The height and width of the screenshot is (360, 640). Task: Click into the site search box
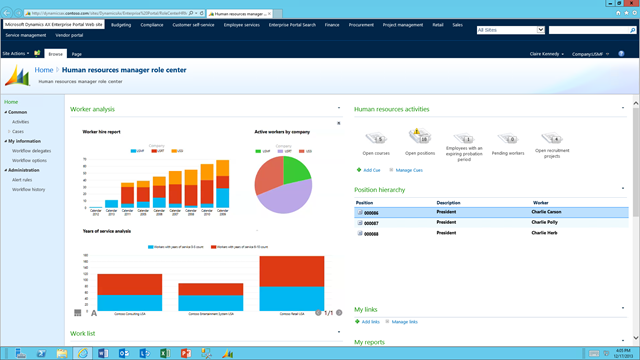pyautogui.click(x=589, y=30)
